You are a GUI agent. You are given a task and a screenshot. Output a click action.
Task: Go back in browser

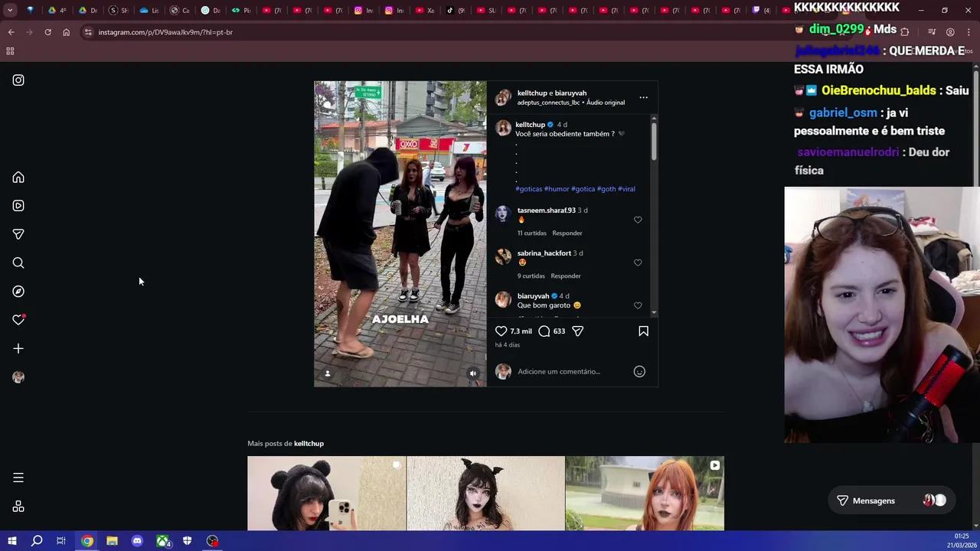(x=11, y=32)
